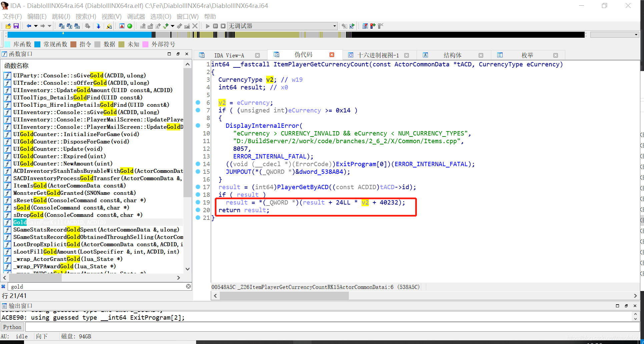Jump back with the blue left arrow
Image resolution: width=644 pixels, height=344 pixels.
pyautogui.click(x=29, y=26)
